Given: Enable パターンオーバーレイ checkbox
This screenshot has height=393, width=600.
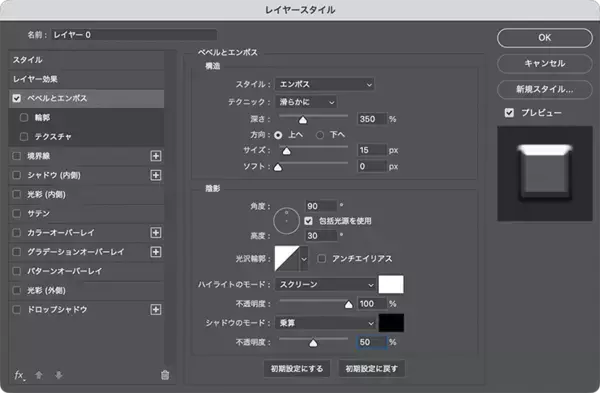Looking at the screenshot, I should coord(16,271).
